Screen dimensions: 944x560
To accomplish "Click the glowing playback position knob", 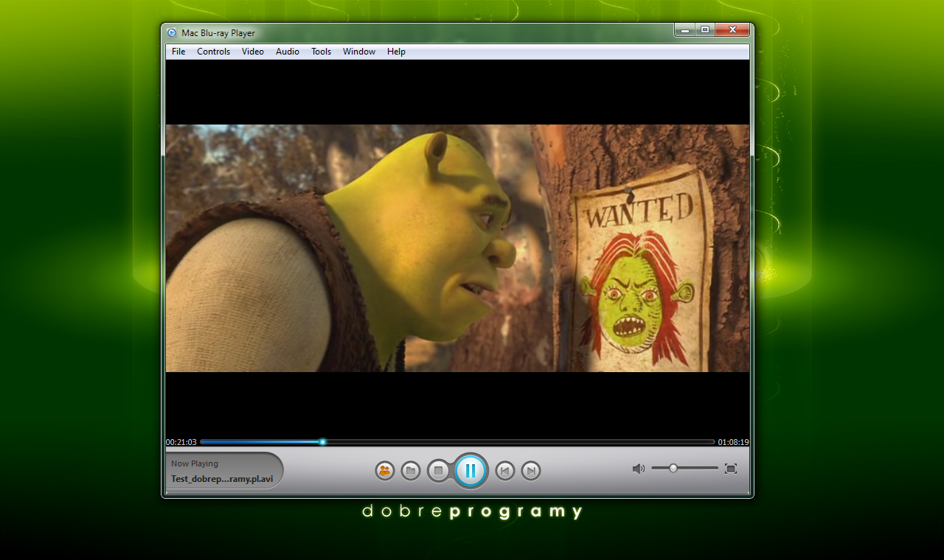I will (x=323, y=442).
